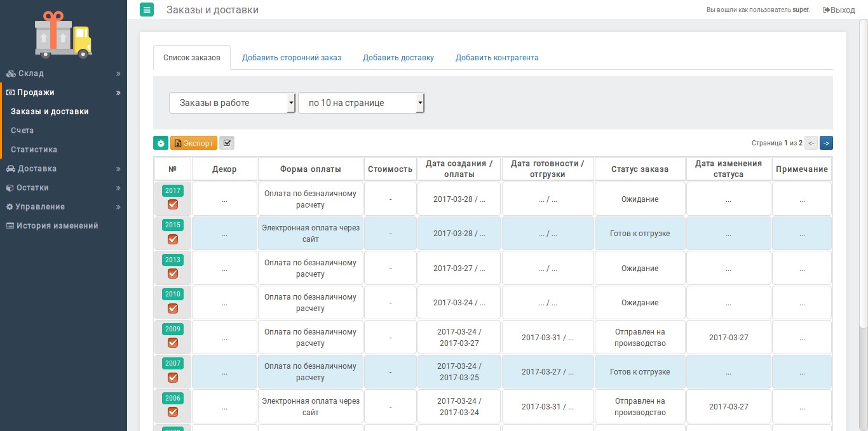Open Счета in the sidebar
The height and width of the screenshot is (431, 868).
pos(22,131)
